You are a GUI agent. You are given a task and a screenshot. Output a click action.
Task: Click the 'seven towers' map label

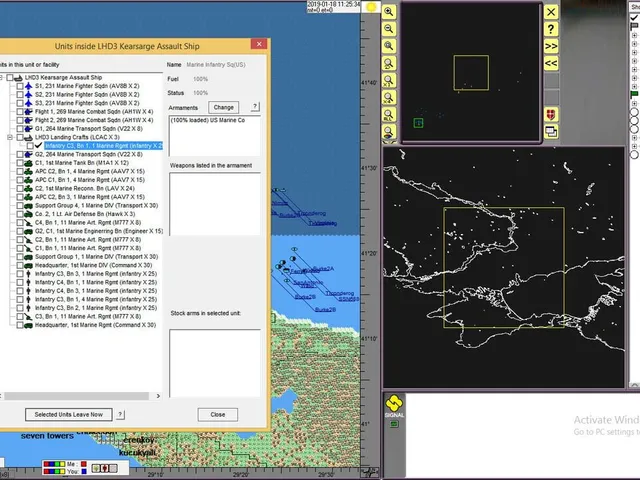[47, 436]
